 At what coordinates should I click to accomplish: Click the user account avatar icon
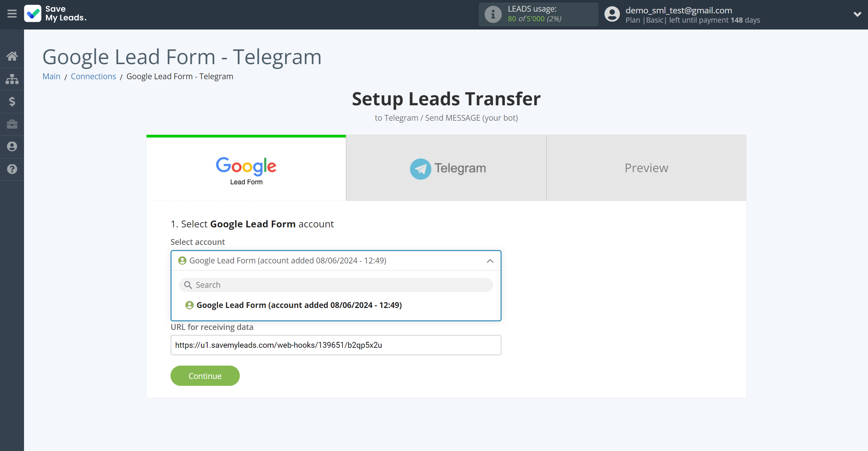611,14
